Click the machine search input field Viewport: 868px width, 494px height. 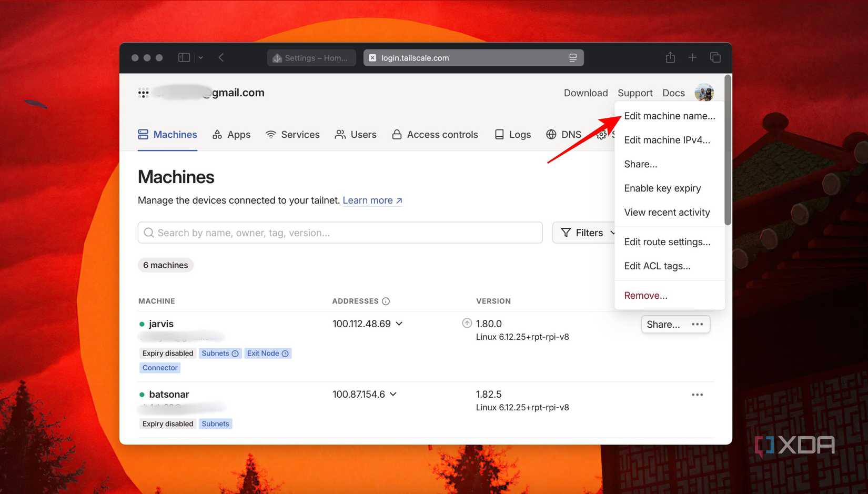pos(340,233)
